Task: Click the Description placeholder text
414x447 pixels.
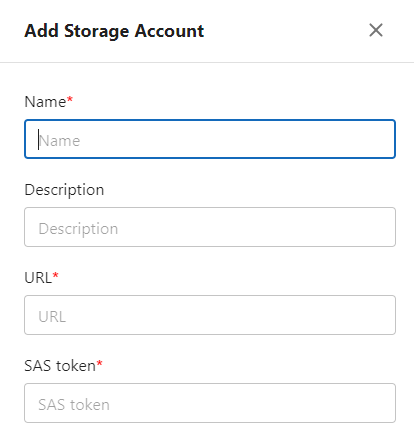Action: [78, 229]
